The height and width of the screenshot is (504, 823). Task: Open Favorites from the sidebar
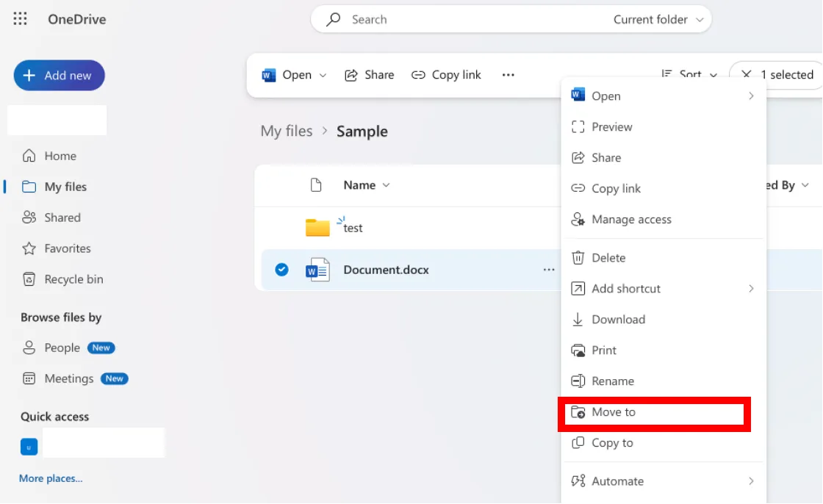pos(67,248)
